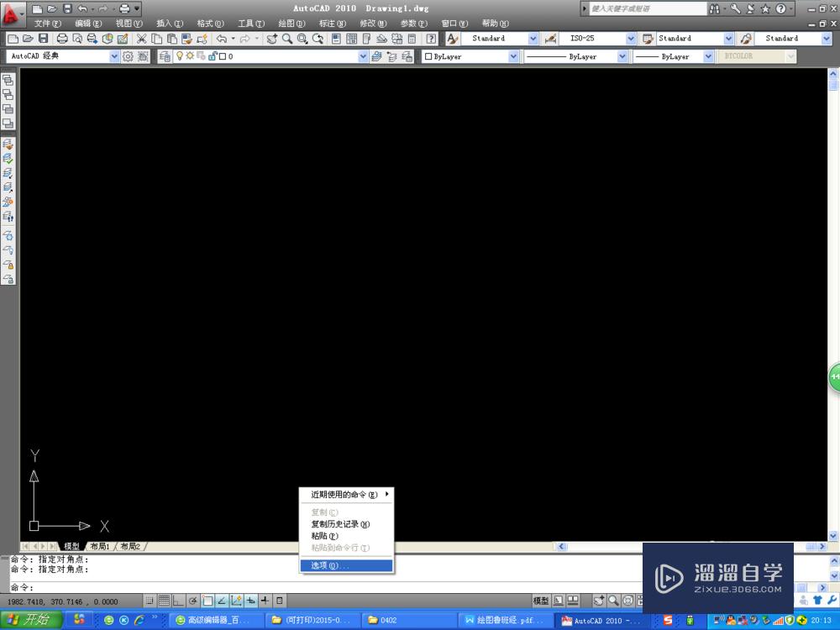Click the vertical scrollbar down arrow of drawing area
Screen dimensions: 840x630
[833, 536]
